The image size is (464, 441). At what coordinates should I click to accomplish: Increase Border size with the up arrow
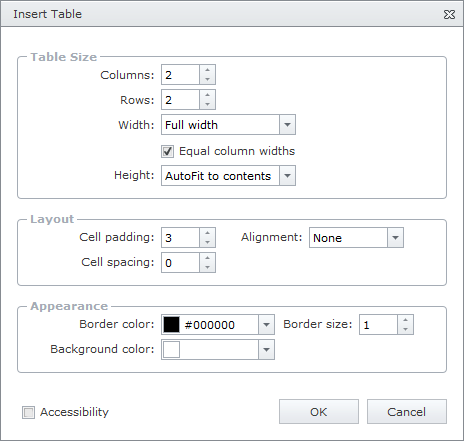coord(405,320)
